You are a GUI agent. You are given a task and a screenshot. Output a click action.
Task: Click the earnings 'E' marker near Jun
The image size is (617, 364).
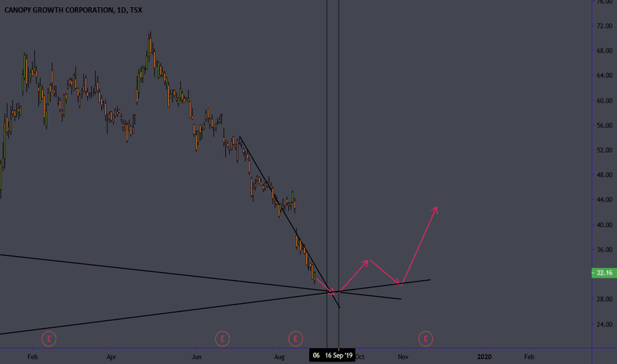click(x=222, y=338)
